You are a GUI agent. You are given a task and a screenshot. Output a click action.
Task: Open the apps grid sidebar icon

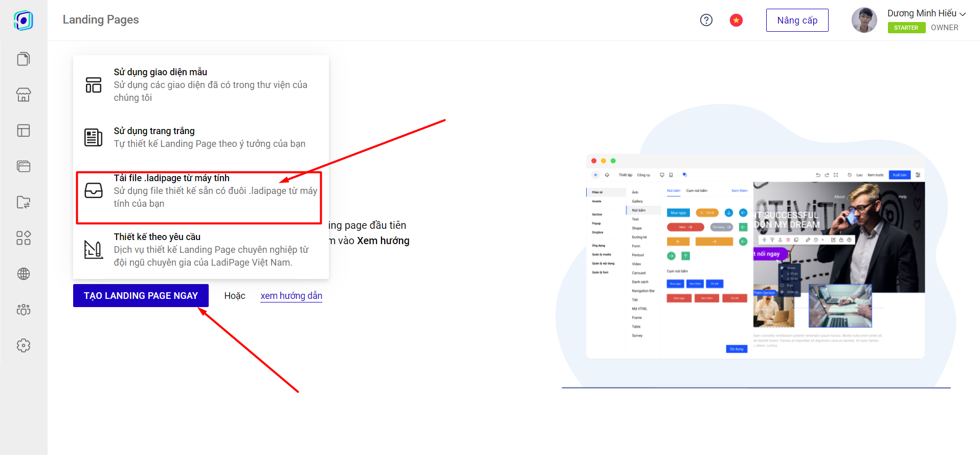pyautogui.click(x=24, y=238)
